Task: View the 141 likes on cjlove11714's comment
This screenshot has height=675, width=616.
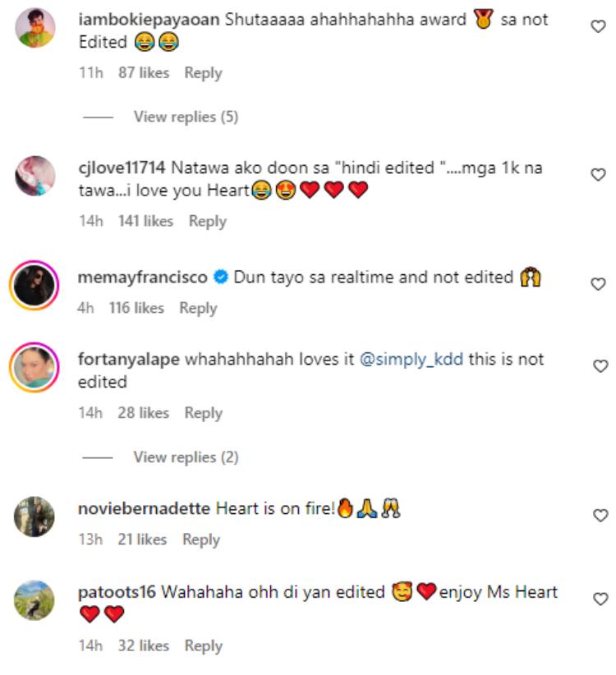Action: coord(146,221)
